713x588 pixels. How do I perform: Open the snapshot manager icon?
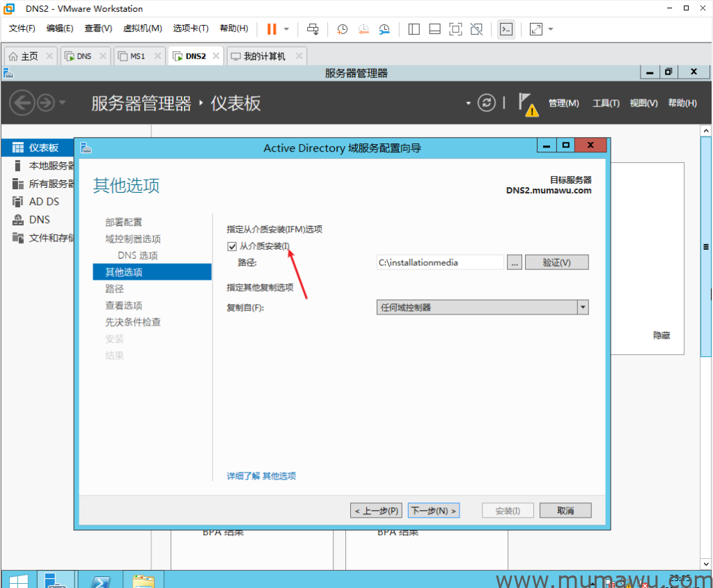pos(384,29)
